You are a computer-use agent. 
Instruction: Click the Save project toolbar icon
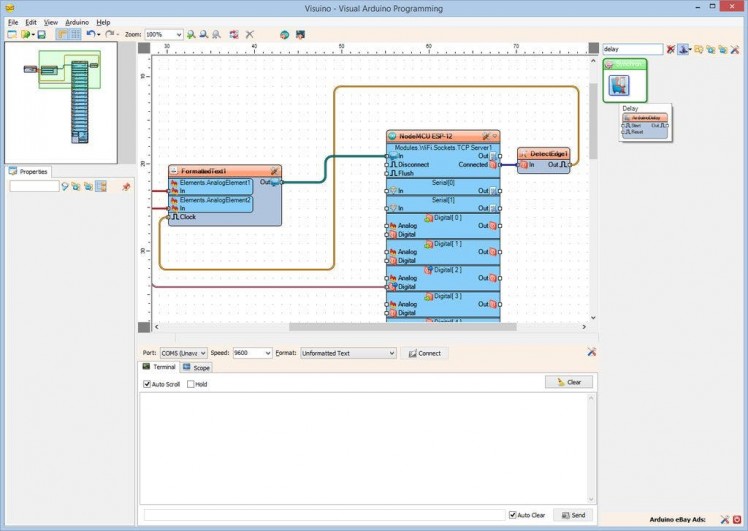41,34
